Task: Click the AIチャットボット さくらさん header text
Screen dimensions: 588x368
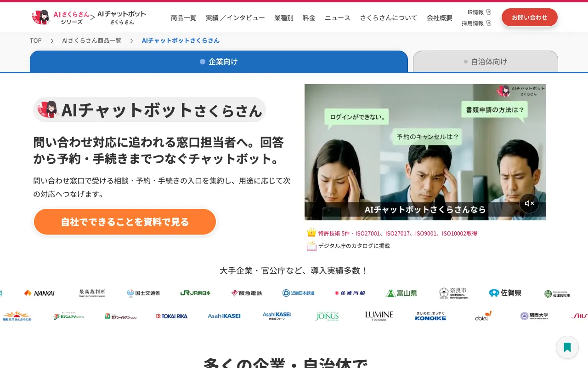Action: point(122,17)
